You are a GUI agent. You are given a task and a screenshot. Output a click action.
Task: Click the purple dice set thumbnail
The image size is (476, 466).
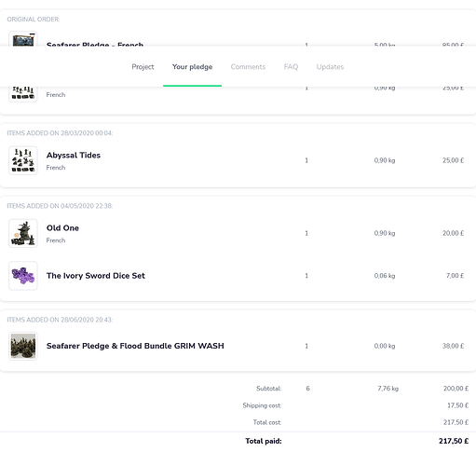pos(23,276)
